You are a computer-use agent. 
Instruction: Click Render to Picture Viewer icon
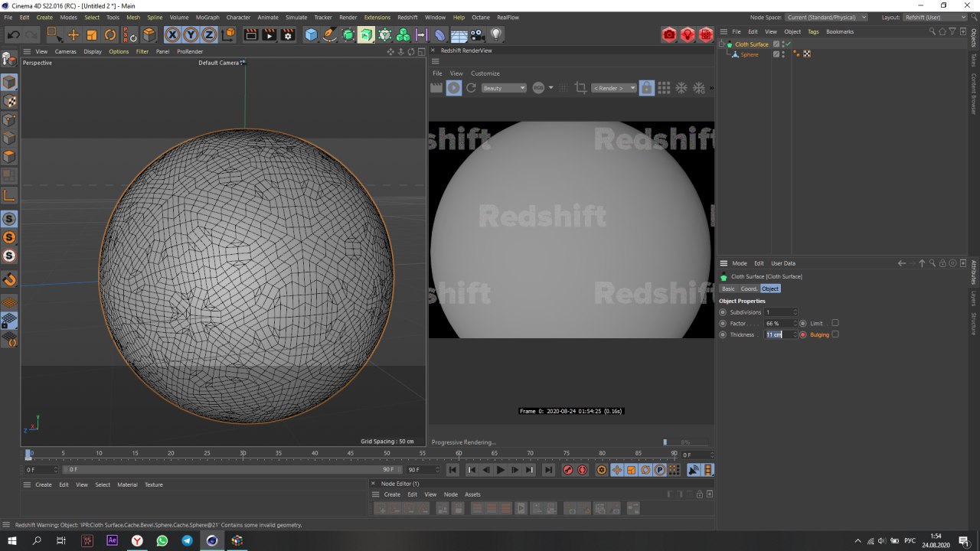269,34
